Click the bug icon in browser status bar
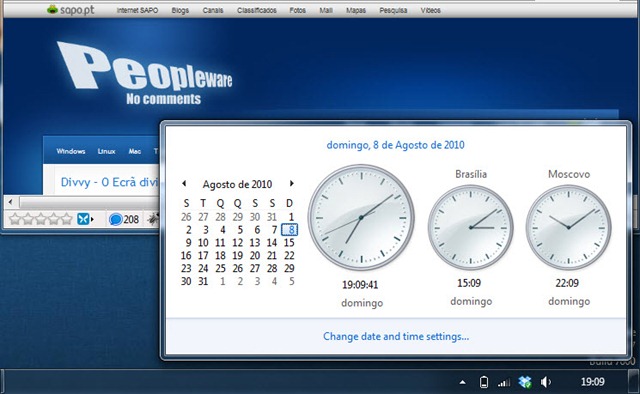The height and width of the screenshot is (394, 640). pyautogui.click(x=153, y=219)
